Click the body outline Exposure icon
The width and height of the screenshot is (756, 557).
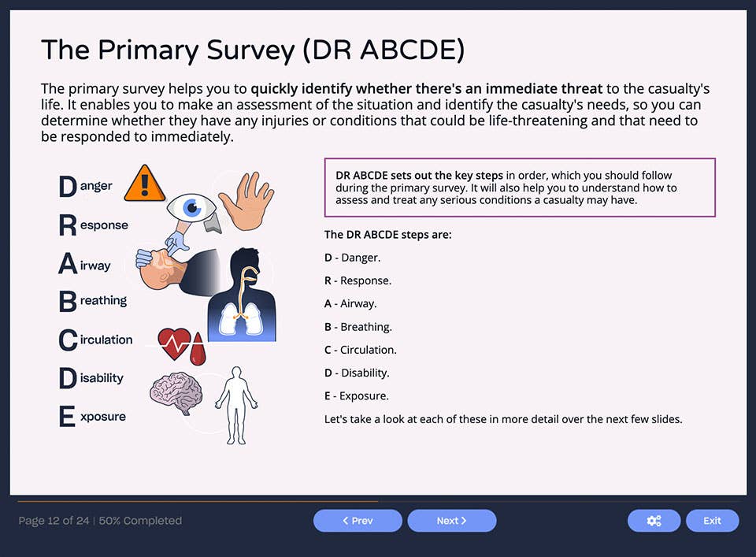point(236,406)
